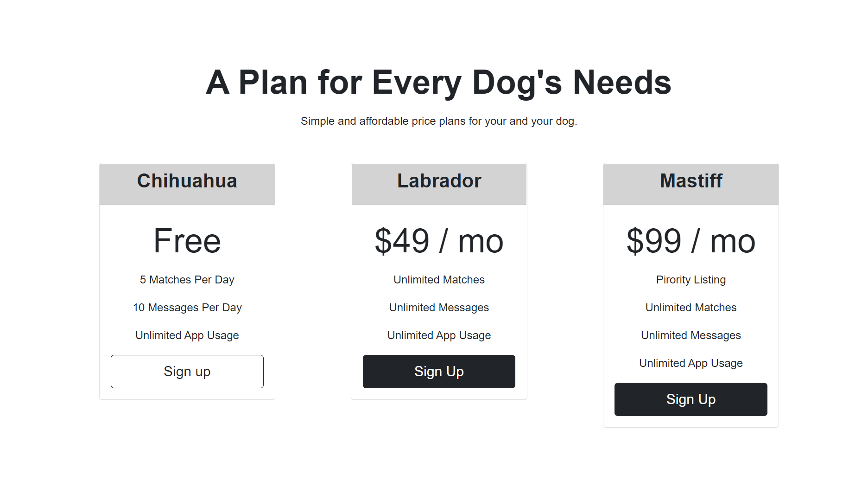Choose Sign Up under the Mastiff plan
The width and height of the screenshot is (868, 501).
click(x=691, y=399)
